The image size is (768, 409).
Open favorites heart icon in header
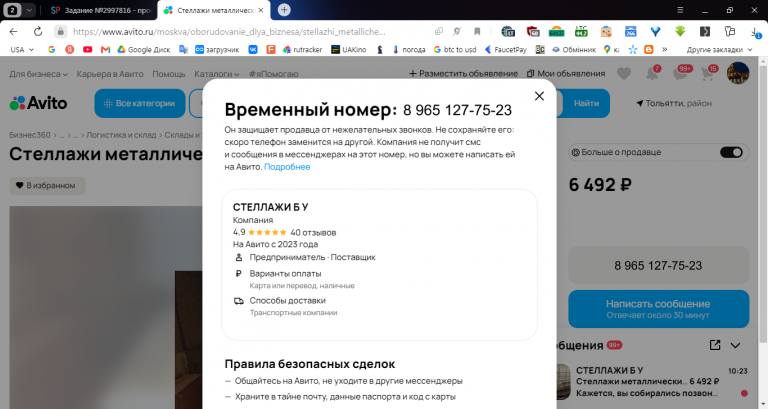coord(624,74)
